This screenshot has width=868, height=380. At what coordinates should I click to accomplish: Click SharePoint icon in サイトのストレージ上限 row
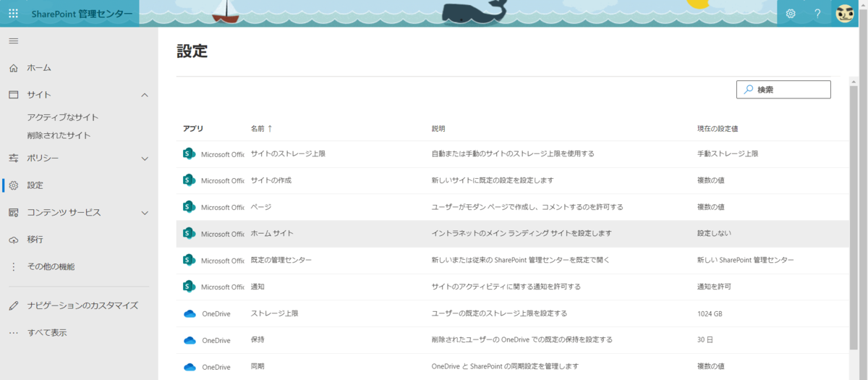189,153
